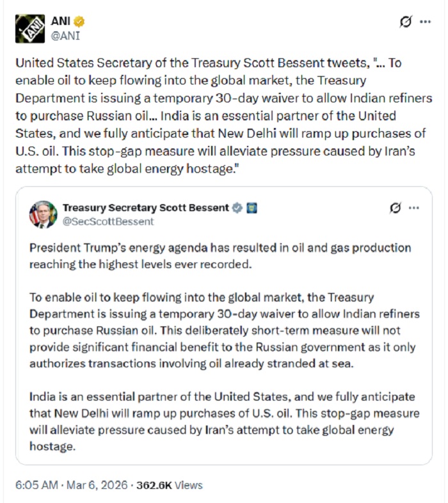Click ANI's gold verified badge
Image resolution: width=448 pixels, height=503 pixels.
81,21
